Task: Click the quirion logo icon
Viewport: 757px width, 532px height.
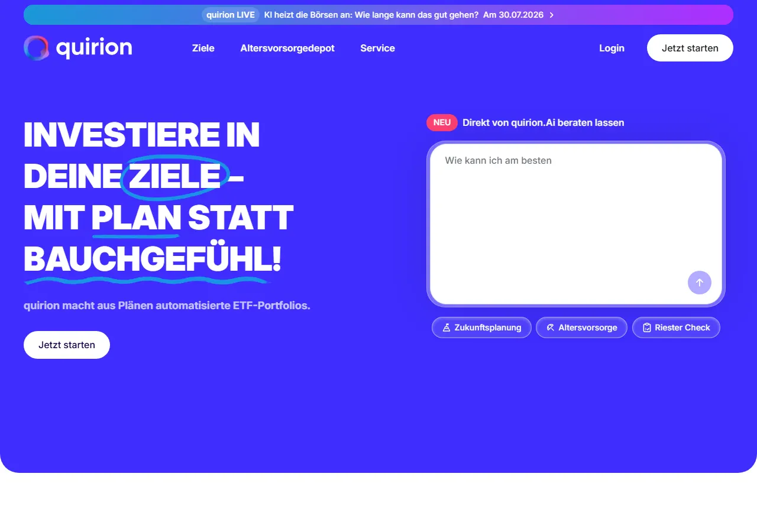Action: (36, 48)
